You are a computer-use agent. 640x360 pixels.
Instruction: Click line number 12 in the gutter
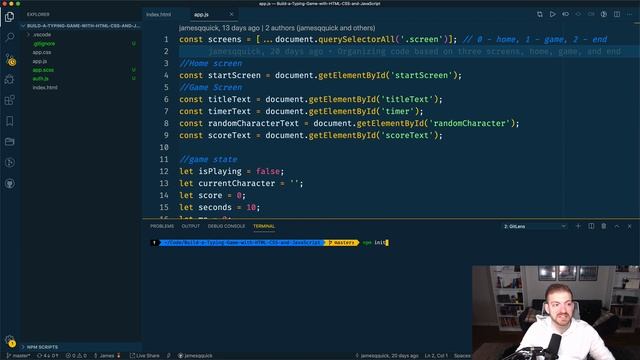pos(164,171)
